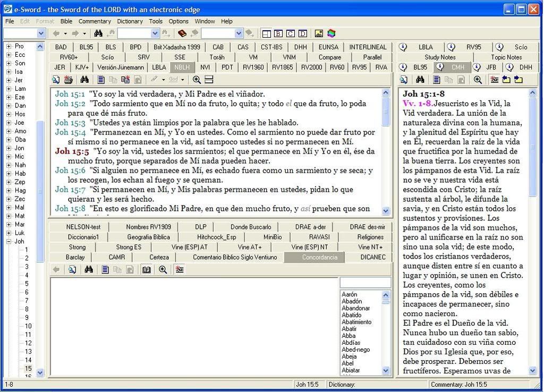The height and width of the screenshot is (392, 544).
Task: Open the Bible search combo box dropdown
Action: click(x=155, y=33)
